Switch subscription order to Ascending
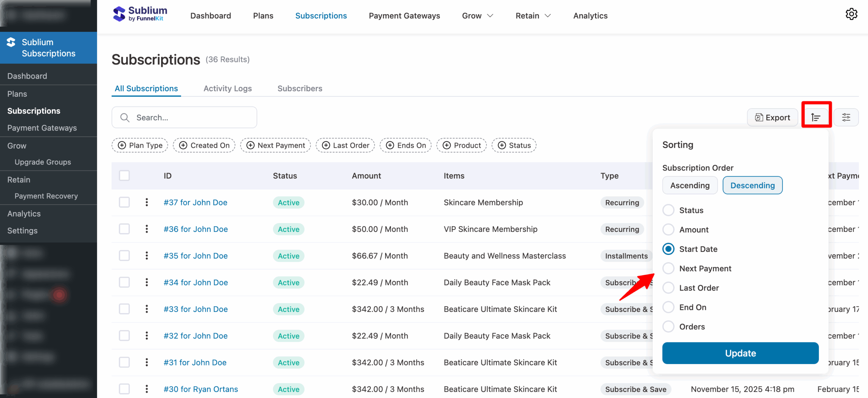Image resolution: width=868 pixels, height=398 pixels. pyautogui.click(x=690, y=185)
